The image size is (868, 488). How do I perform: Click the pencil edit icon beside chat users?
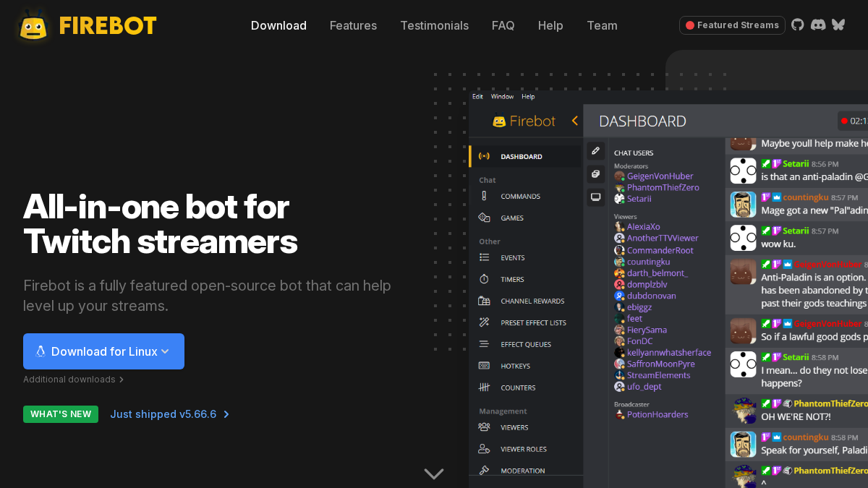[x=596, y=150]
